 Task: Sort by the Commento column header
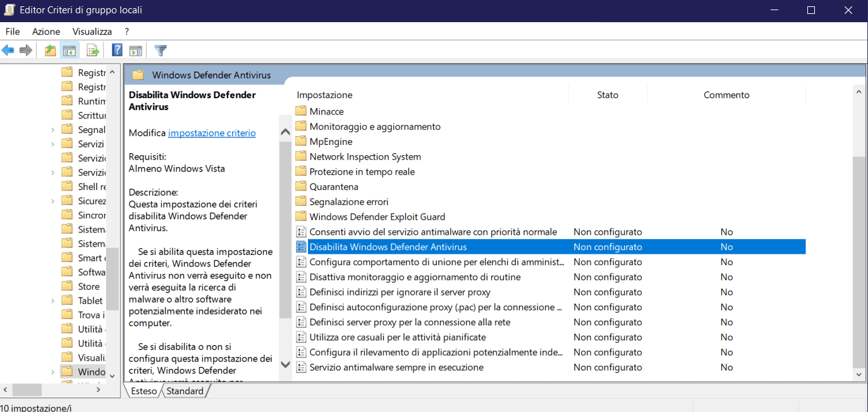coord(726,95)
